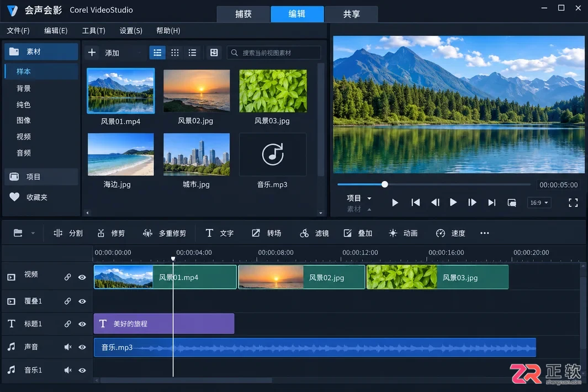Open the 16:9 aspect ratio dropdown
This screenshot has height=392, width=588.
pyautogui.click(x=539, y=203)
